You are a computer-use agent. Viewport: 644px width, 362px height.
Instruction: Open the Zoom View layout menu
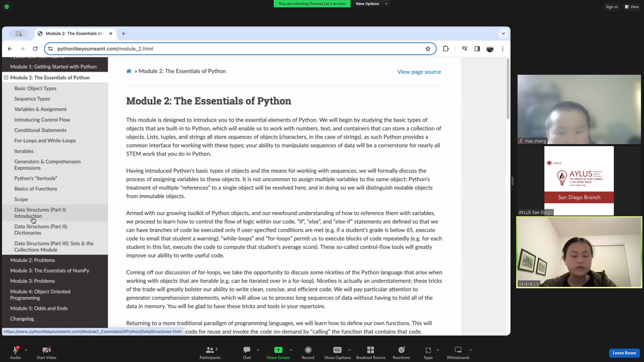632,7
